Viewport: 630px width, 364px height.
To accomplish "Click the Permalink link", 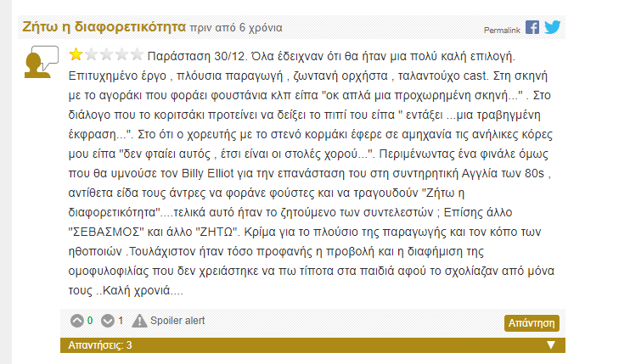I will coord(502,30).
